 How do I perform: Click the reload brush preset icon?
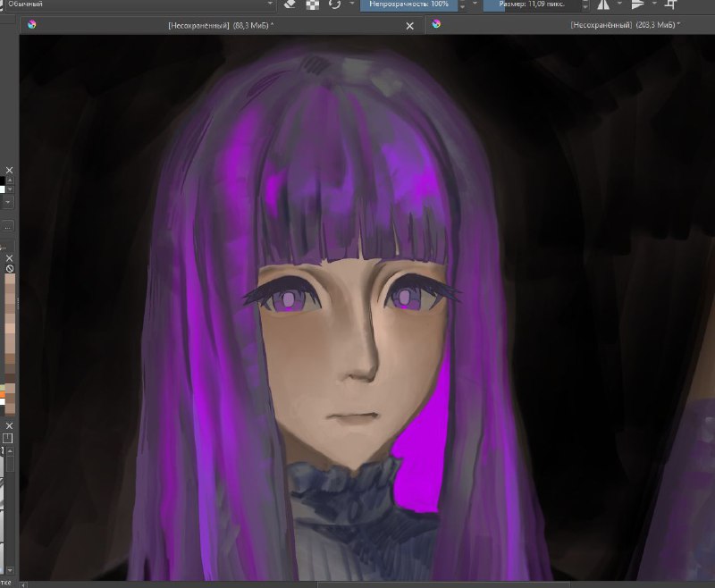[334, 4]
